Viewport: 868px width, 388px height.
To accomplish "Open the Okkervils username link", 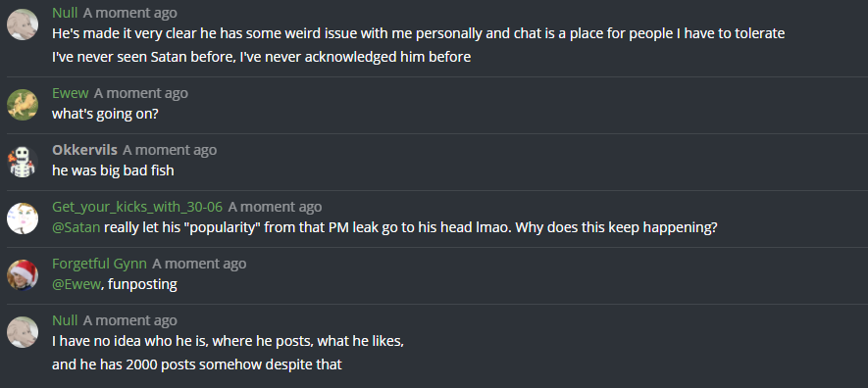I will pos(84,150).
